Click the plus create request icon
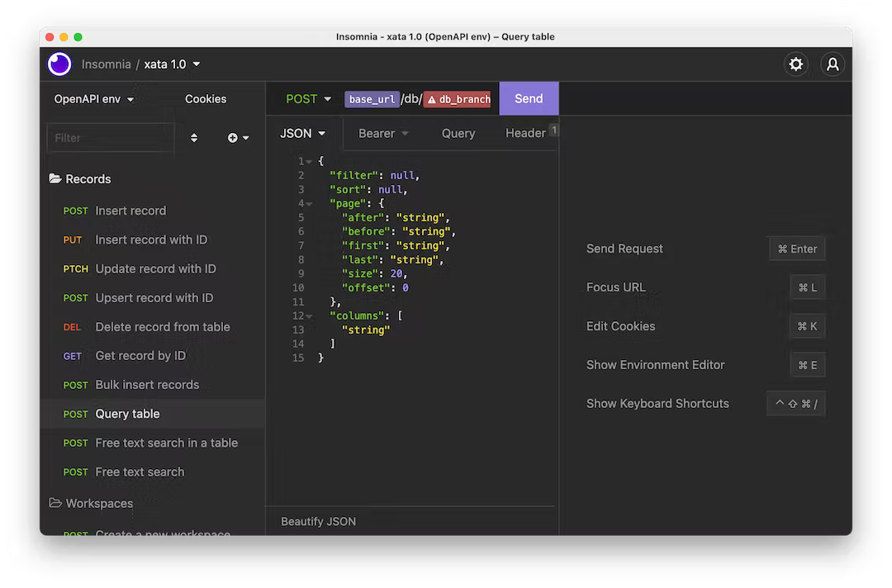892x588 pixels. (x=233, y=138)
